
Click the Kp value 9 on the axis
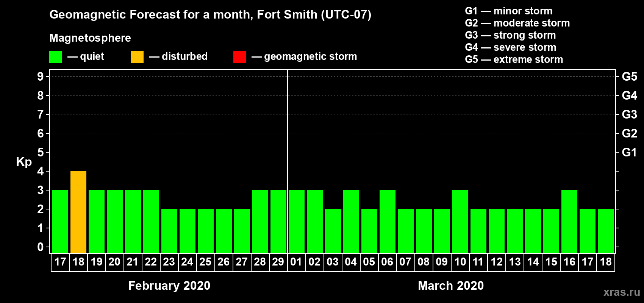tap(41, 77)
